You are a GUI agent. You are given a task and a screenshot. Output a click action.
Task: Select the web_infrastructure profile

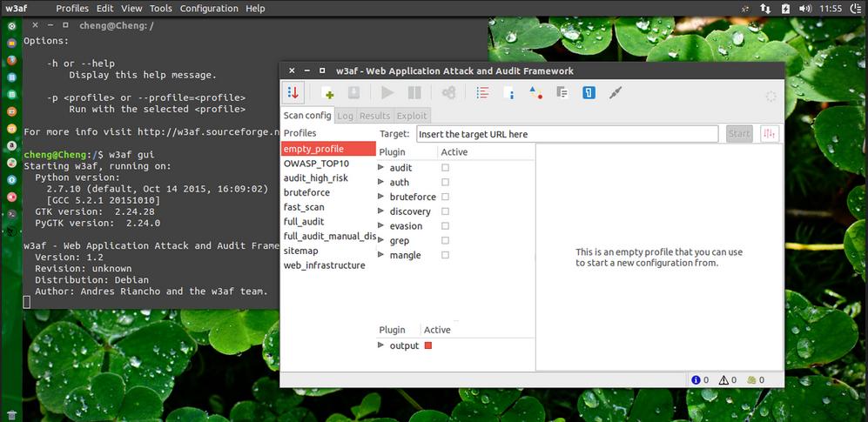point(328,265)
